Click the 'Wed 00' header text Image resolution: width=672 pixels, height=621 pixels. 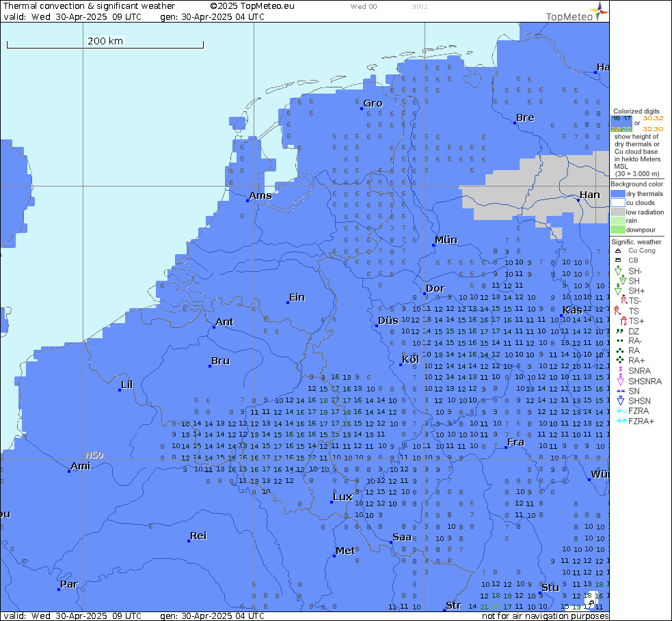tap(364, 6)
